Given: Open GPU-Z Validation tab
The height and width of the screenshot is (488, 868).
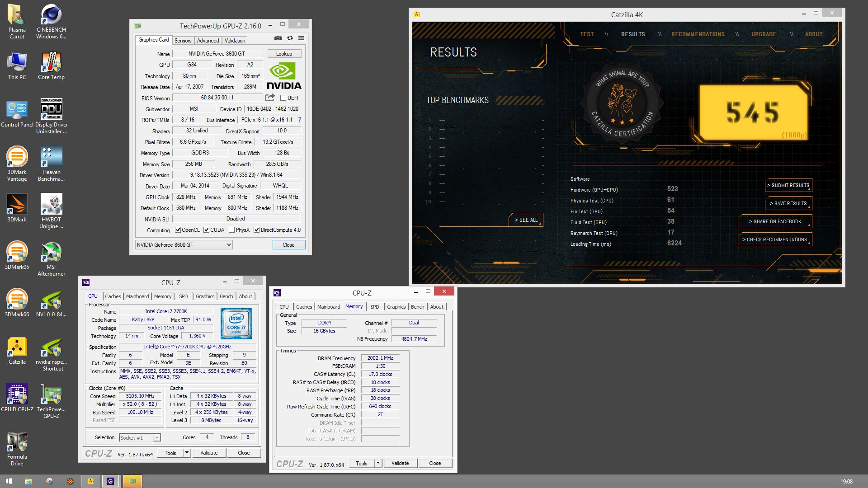Looking at the screenshot, I should [x=235, y=40].
